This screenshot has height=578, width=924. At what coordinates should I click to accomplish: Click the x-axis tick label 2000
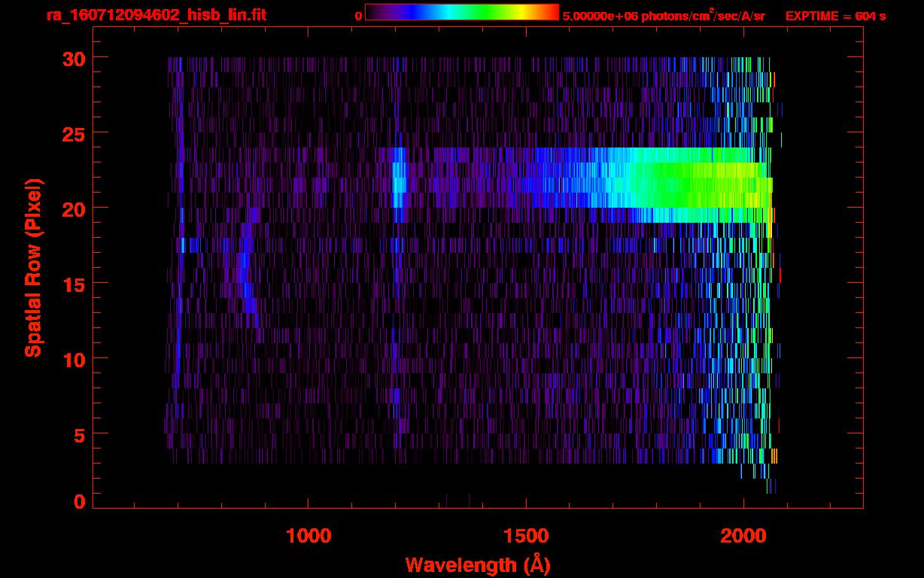pyautogui.click(x=743, y=536)
